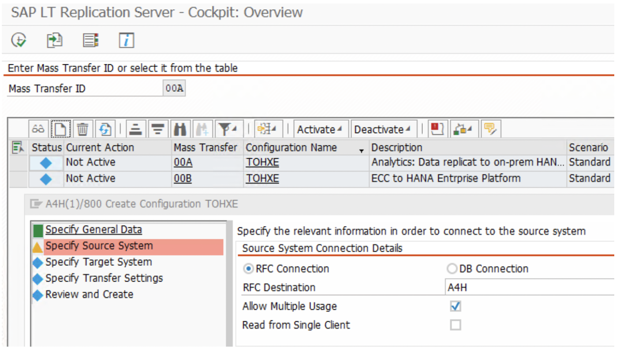
Task: Click the blue diamond status of row 00B
Action: [x=46, y=179]
